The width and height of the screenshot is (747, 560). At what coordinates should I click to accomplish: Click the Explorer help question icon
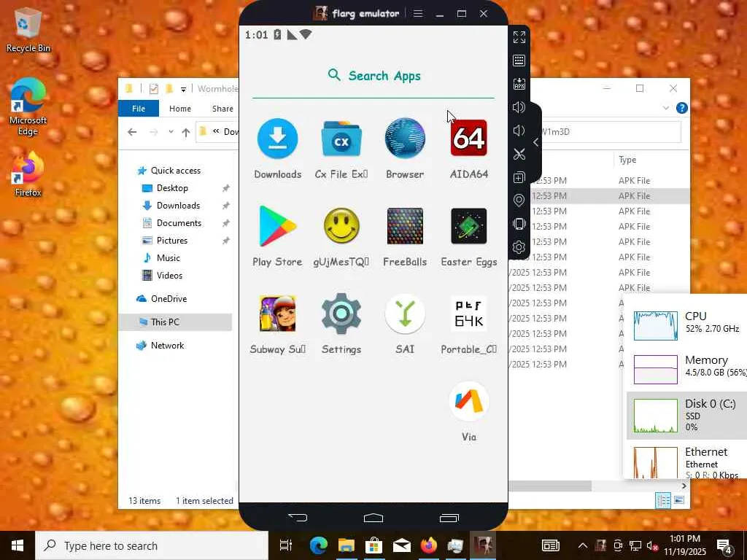pos(682,108)
